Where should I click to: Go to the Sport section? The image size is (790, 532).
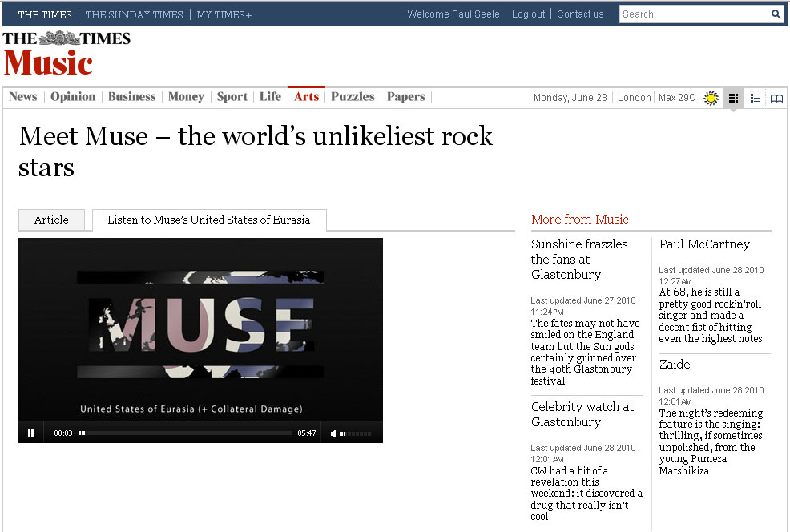232,97
